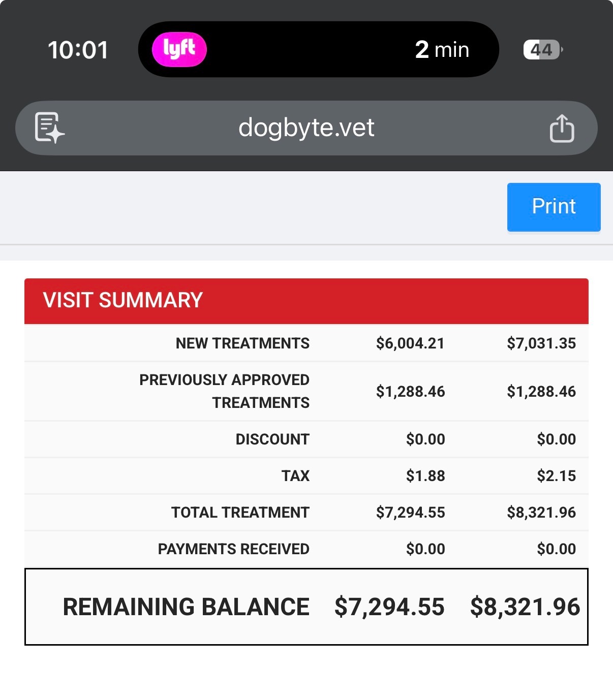Screen dimensions: 613x700
Task: Tap the PAYMENTS RECEIVED row label
Action: tap(233, 549)
